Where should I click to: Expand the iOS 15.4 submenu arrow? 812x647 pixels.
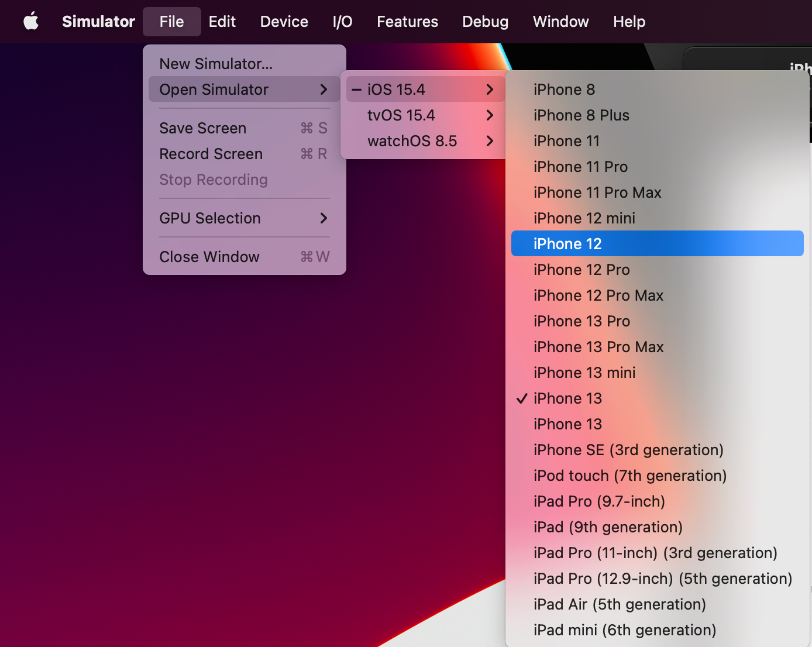tap(490, 89)
